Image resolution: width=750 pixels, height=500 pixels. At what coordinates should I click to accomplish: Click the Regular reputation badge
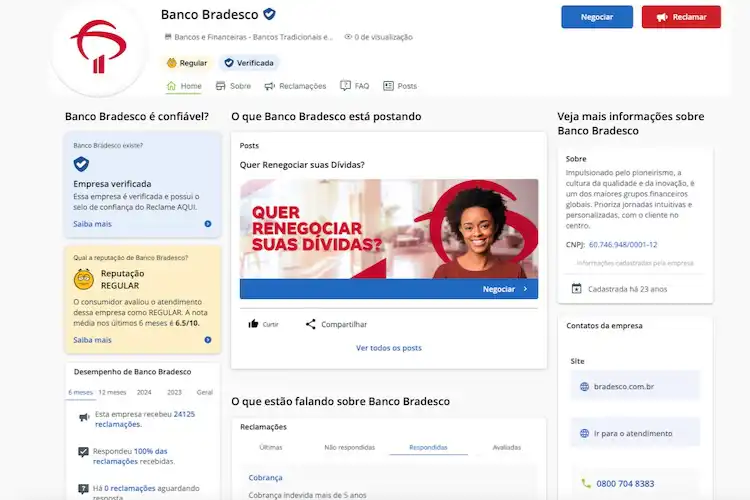[x=187, y=63]
